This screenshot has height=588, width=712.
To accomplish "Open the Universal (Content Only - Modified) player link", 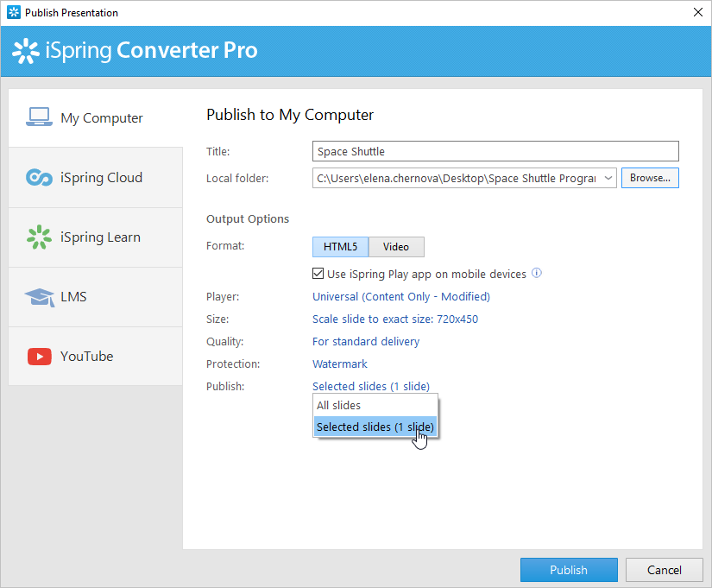I will (x=401, y=297).
